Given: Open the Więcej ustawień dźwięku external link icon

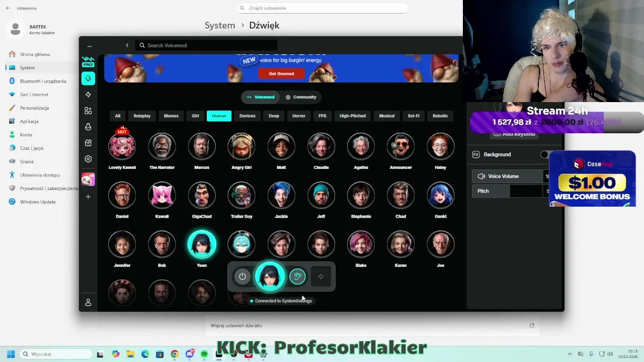Looking at the screenshot, I should pyautogui.click(x=532, y=325).
